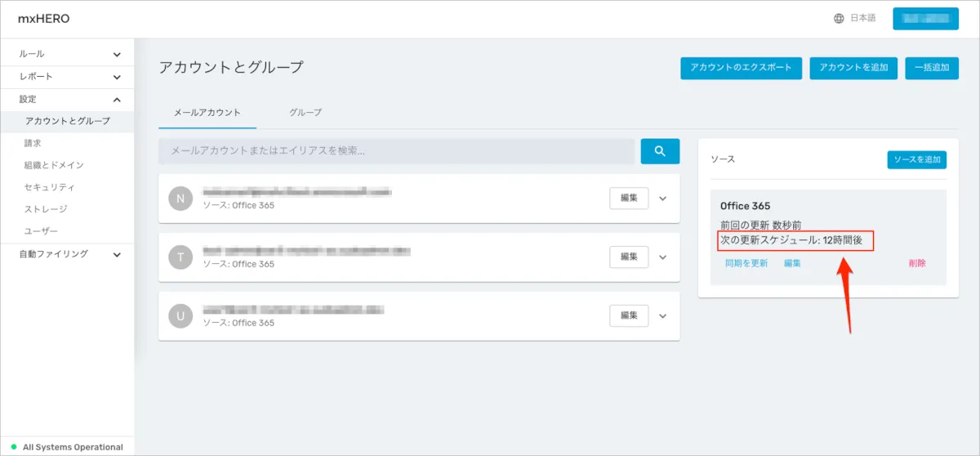The height and width of the screenshot is (456, 980).
Task: Click the T account avatar
Action: 180,257
